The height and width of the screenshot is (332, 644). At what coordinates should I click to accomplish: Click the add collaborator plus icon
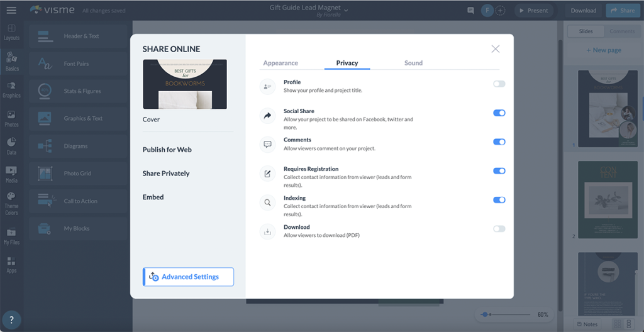point(501,11)
